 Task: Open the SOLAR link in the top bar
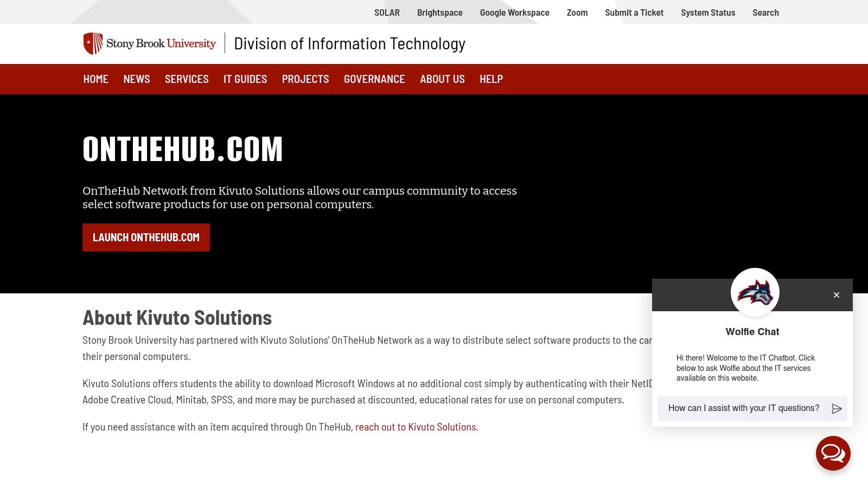[387, 12]
